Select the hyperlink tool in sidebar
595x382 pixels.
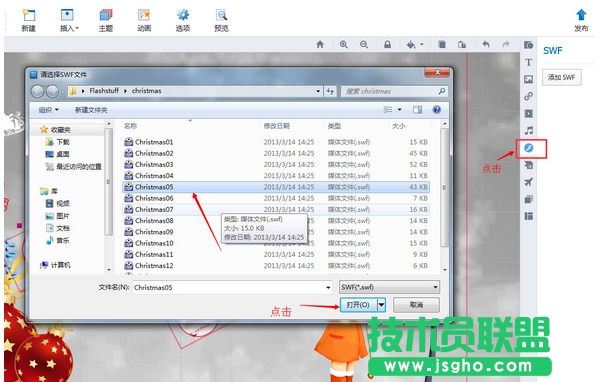point(529,96)
